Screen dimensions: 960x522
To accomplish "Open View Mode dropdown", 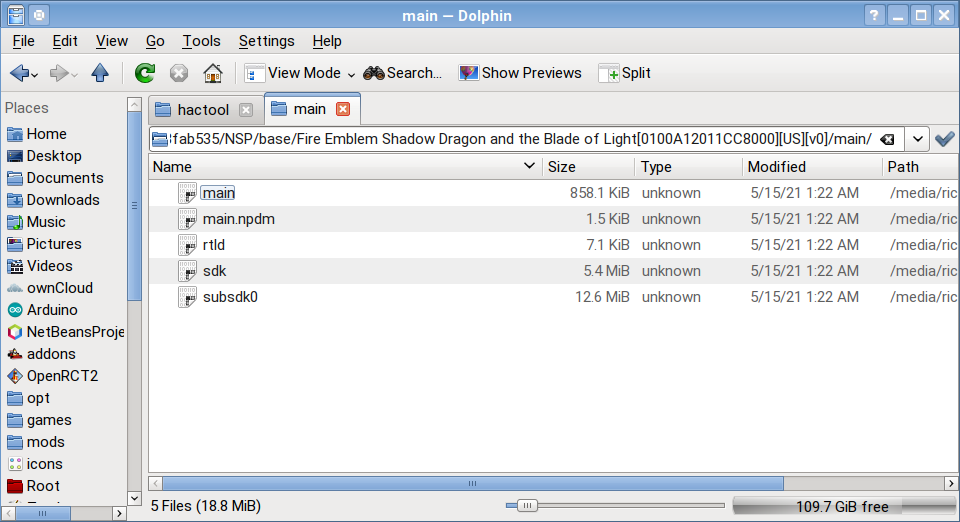I will (300, 73).
